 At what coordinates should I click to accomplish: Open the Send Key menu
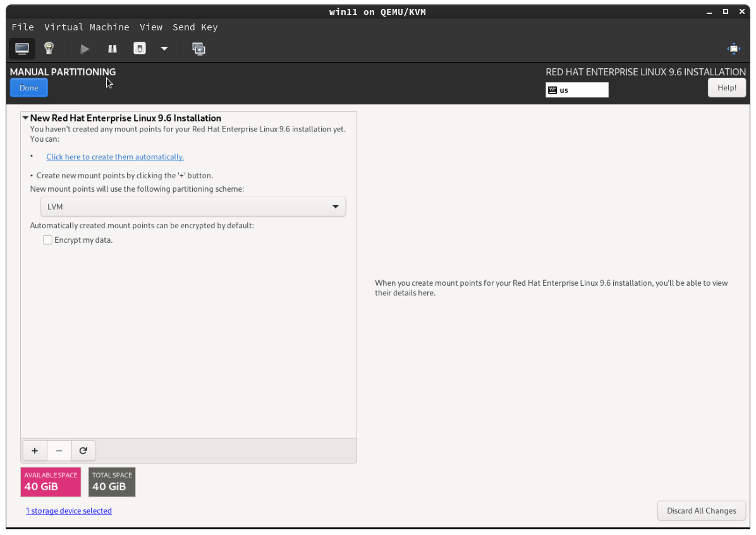coord(195,27)
